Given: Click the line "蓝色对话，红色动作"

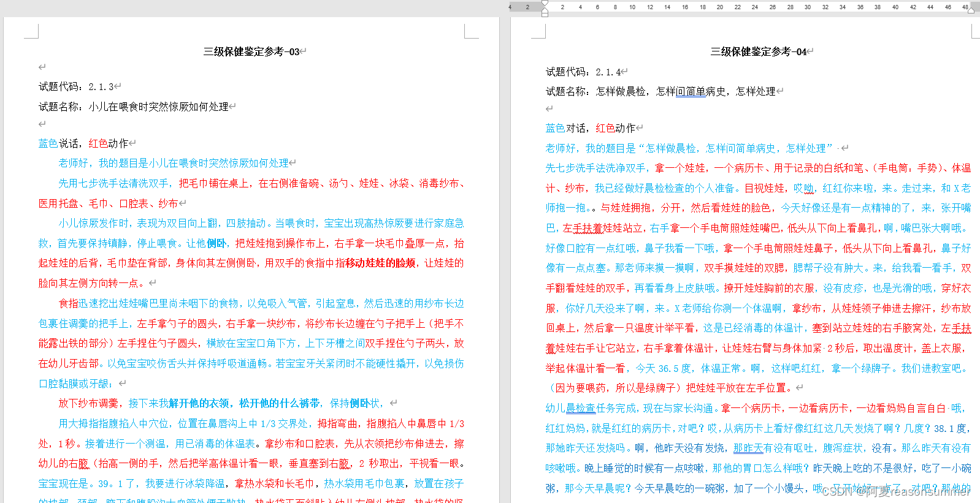Looking at the screenshot, I should click(x=591, y=128).
